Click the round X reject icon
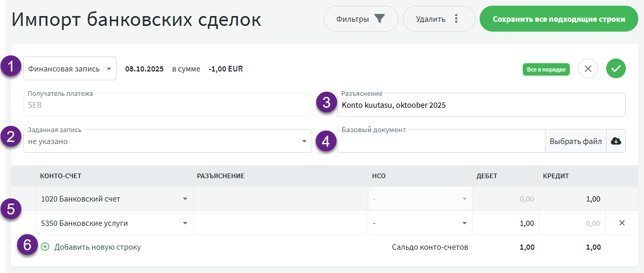644x273 pixels. 587,69
